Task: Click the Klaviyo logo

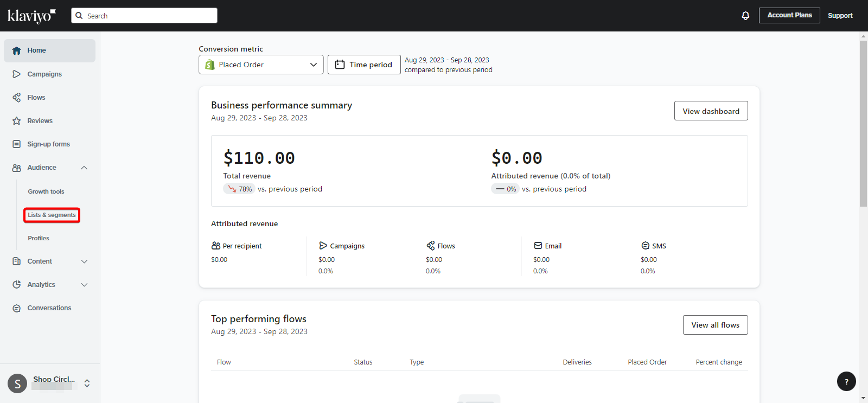Action: (x=31, y=16)
